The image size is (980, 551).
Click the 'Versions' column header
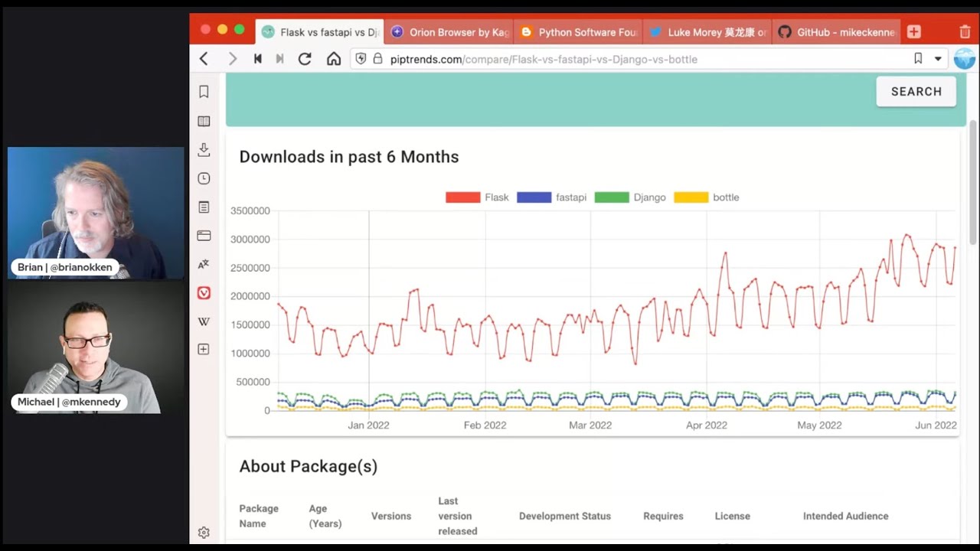pos(391,516)
